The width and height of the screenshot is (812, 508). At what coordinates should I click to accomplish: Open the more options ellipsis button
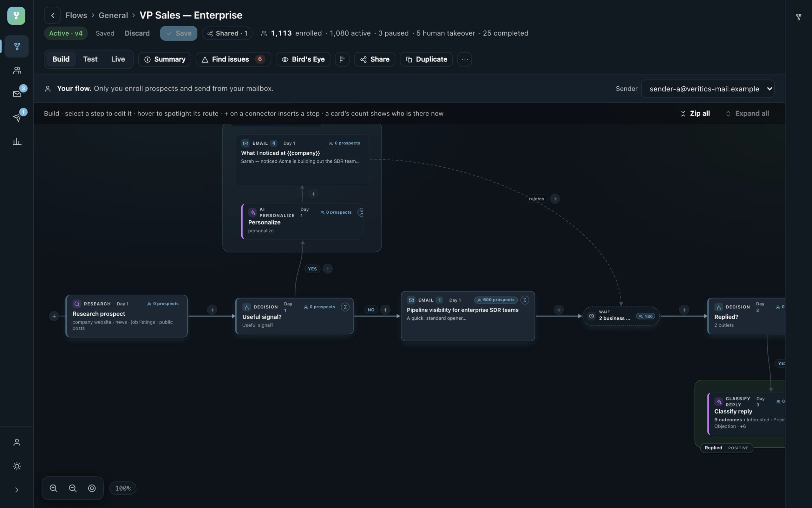[x=464, y=59]
